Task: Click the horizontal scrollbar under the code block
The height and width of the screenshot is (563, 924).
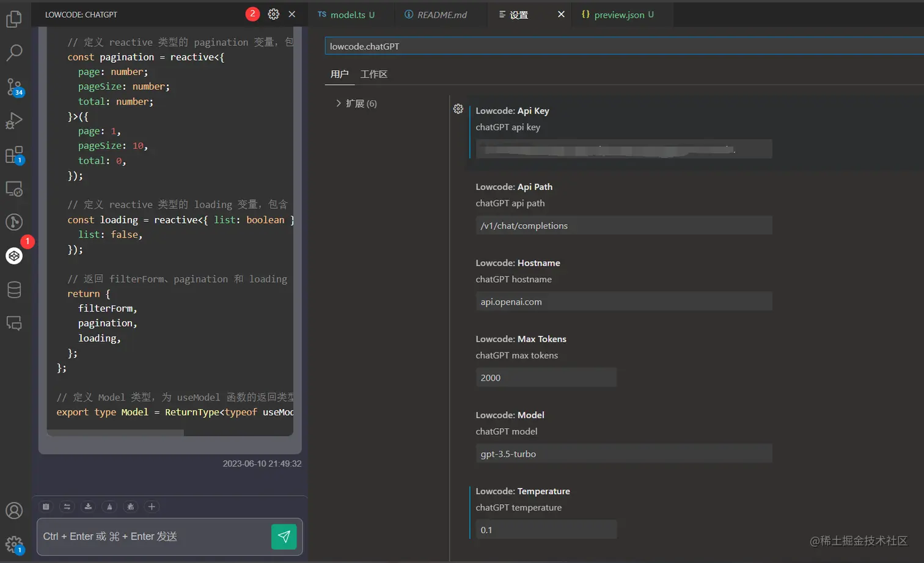Action: coord(116,433)
